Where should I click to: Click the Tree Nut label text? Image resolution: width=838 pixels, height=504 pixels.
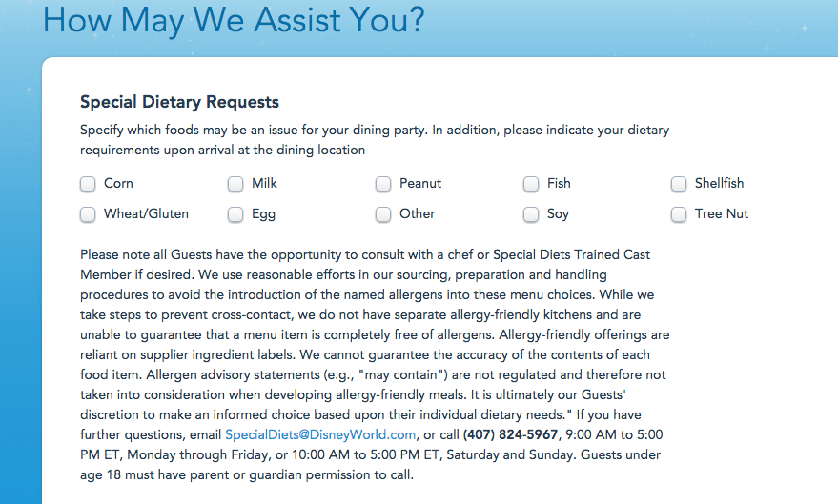click(x=722, y=213)
